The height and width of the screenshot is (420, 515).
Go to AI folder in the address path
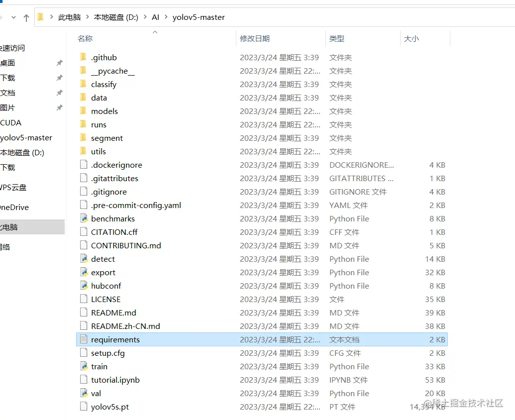coord(155,17)
